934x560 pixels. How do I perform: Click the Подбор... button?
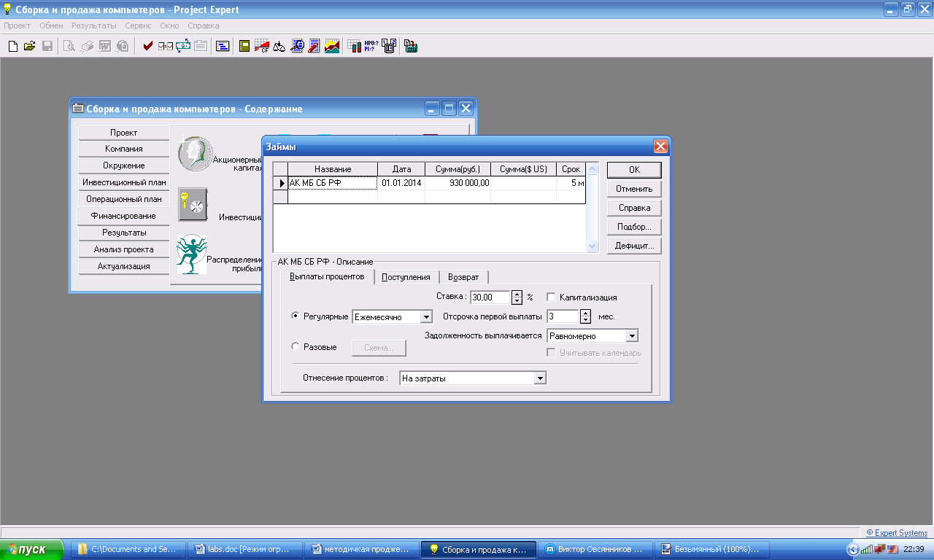(633, 227)
